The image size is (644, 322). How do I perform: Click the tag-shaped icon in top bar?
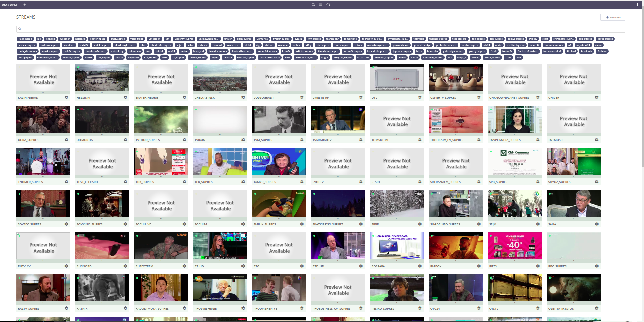pos(313,5)
